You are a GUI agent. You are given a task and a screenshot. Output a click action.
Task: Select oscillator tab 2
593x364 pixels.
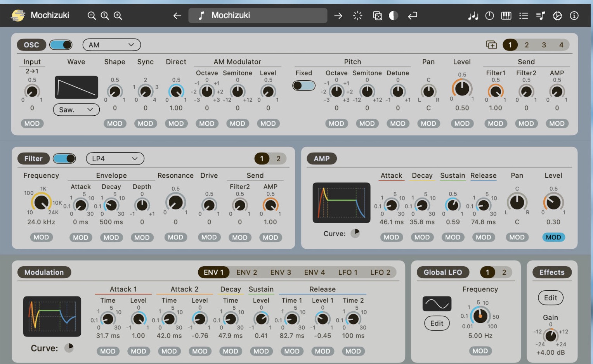pyautogui.click(x=527, y=45)
